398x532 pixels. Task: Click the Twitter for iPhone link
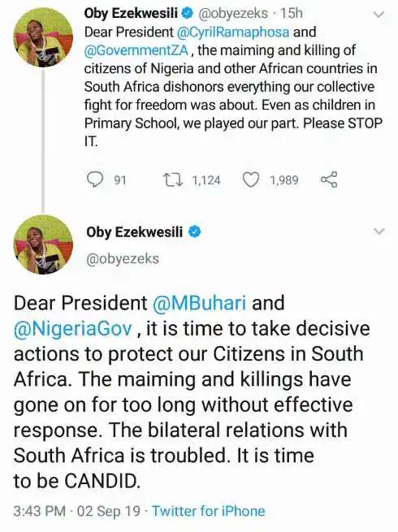pos(208,511)
